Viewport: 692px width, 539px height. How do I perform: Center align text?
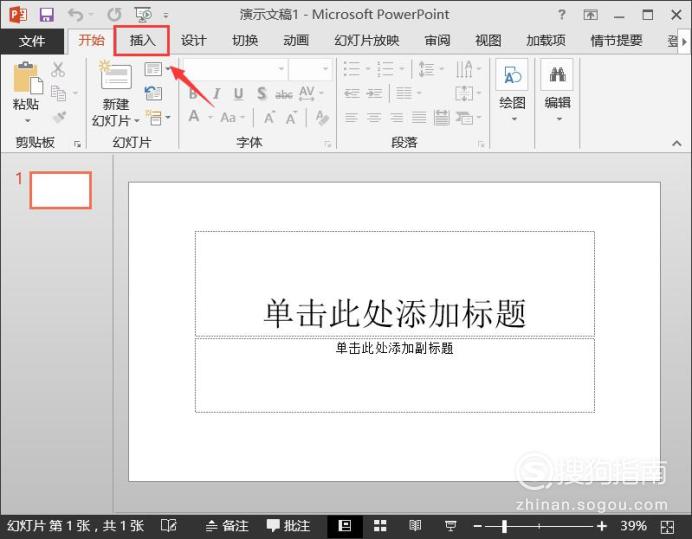[x=374, y=117]
